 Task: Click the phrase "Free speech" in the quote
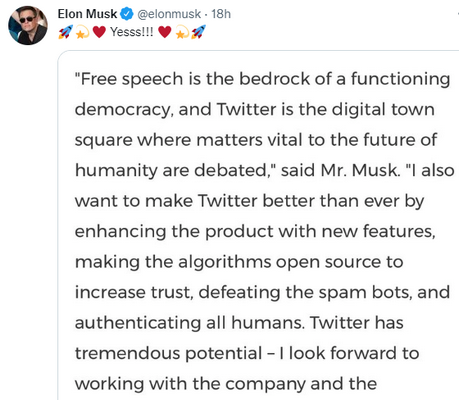pyautogui.click(x=129, y=80)
